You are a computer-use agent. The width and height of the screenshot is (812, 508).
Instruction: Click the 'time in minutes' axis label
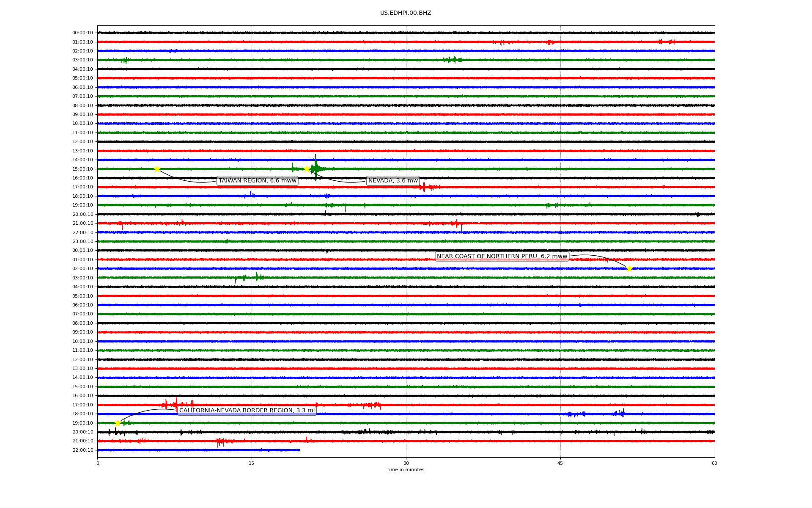406,469
